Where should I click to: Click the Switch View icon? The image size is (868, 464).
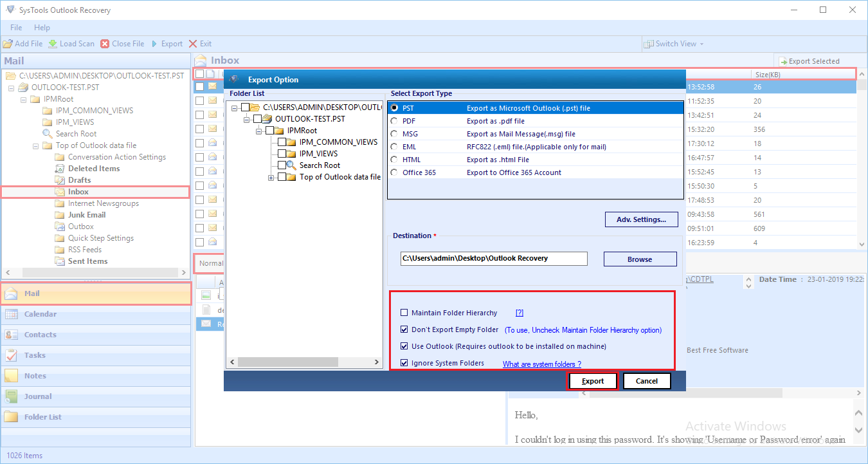(649, 44)
